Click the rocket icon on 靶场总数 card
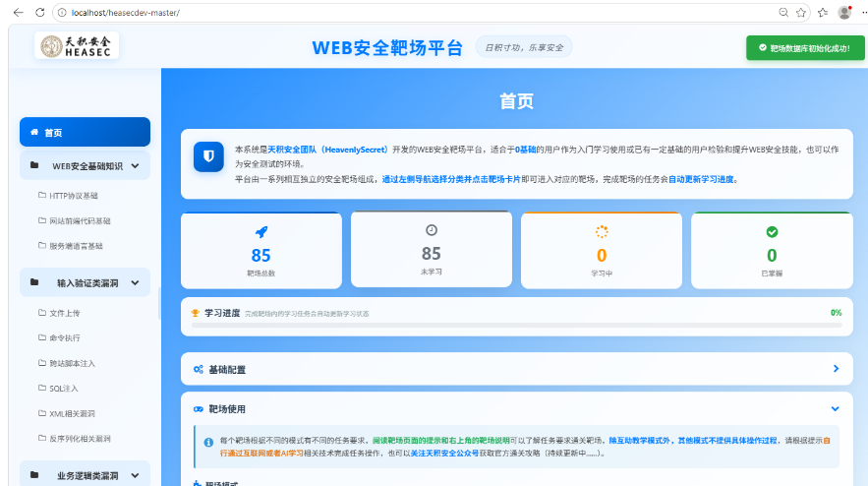The height and width of the screenshot is (486, 868). 261,231
